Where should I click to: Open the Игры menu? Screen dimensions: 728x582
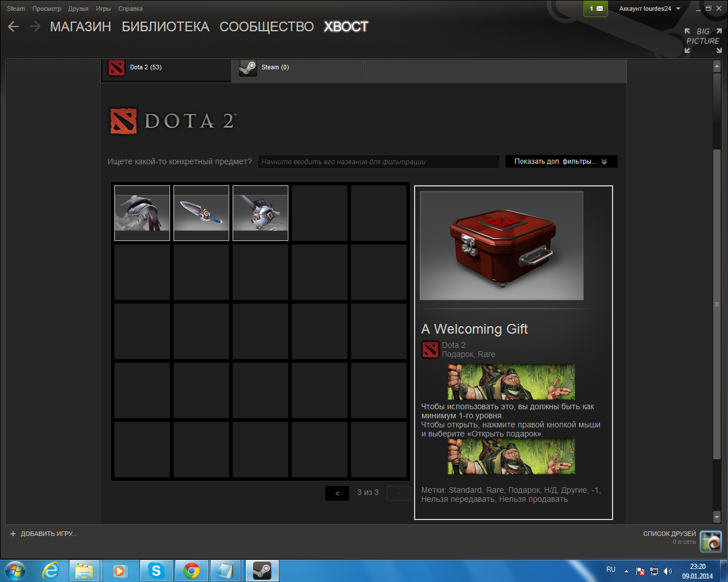point(104,9)
